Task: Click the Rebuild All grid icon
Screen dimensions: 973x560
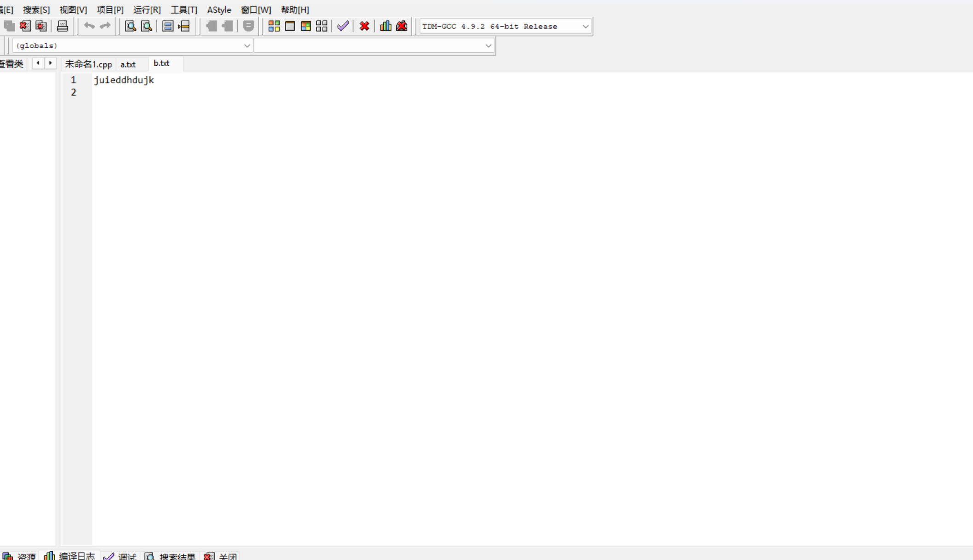Action: click(x=322, y=26)
